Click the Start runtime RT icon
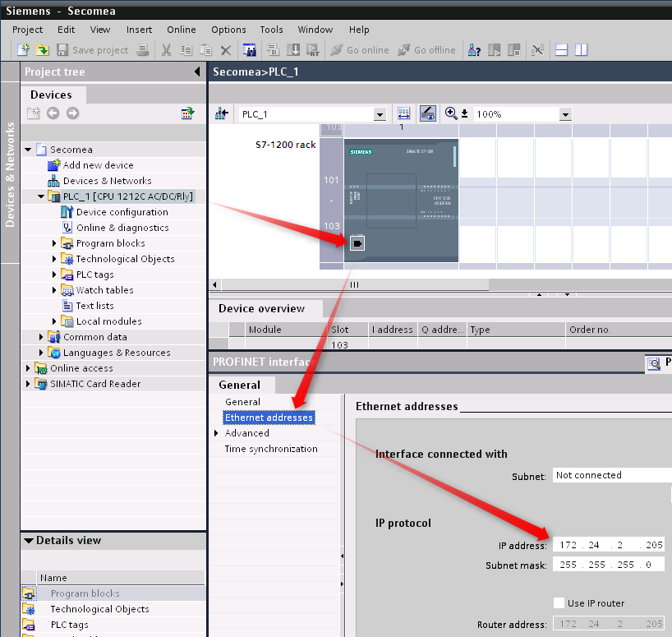Screen dimensions: 672x637 (x=313, y=50)
